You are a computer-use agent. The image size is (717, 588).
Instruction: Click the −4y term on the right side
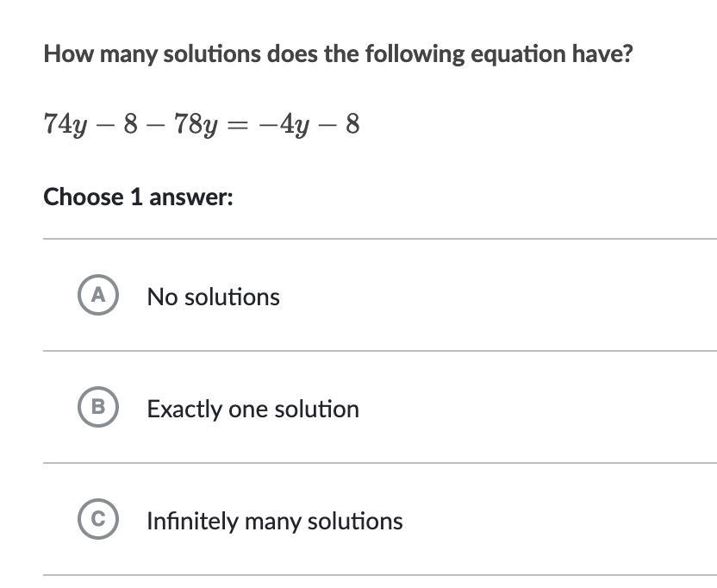pyautogui.click(x=284, y=124)
